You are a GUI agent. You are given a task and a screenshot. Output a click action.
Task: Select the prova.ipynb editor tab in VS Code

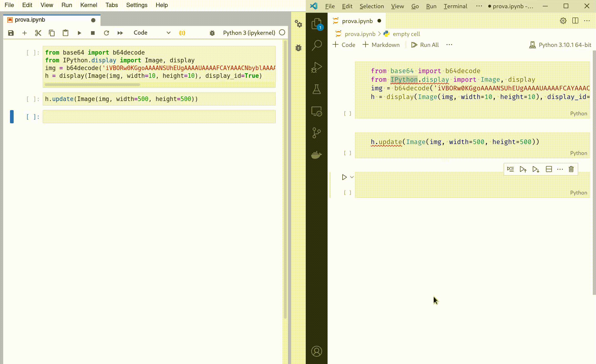(357, 21)
